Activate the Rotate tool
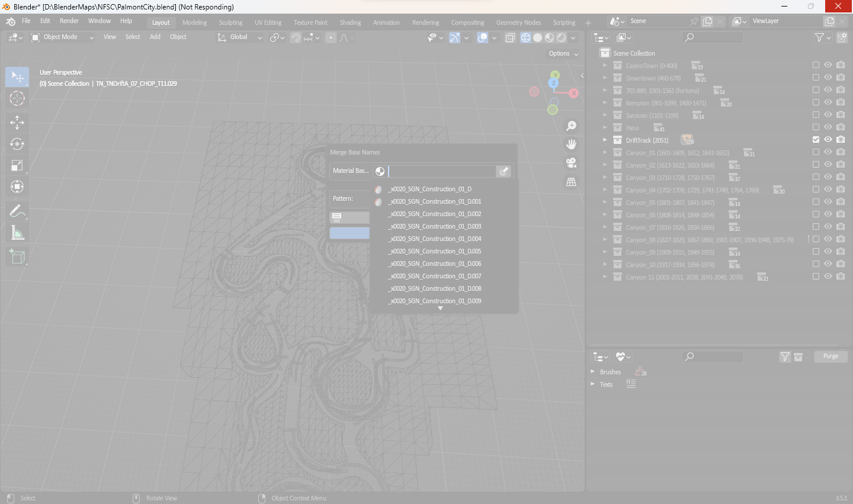Screen dimensions: 853x504 tap(17, 144)
